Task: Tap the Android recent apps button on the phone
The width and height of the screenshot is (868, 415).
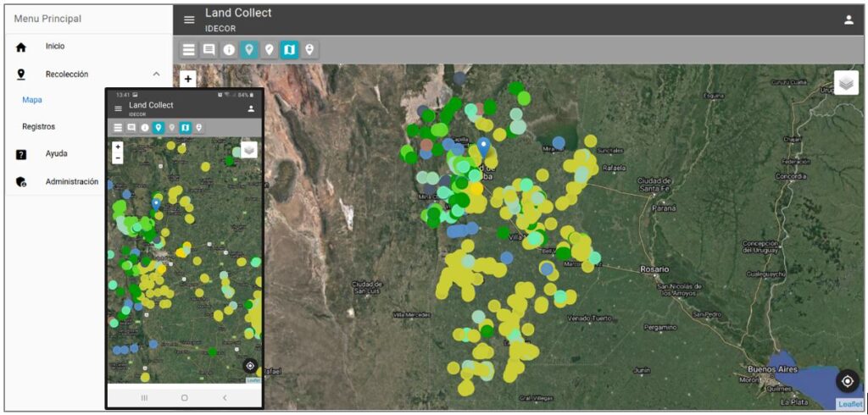Action: click(144, 398)
